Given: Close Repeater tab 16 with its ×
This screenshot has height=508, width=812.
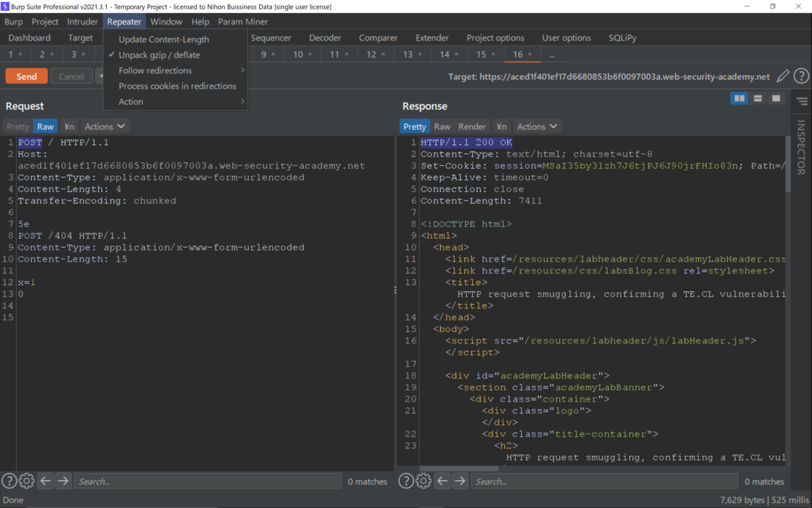Looking at the screenshot, I should (x=530, y=54).
